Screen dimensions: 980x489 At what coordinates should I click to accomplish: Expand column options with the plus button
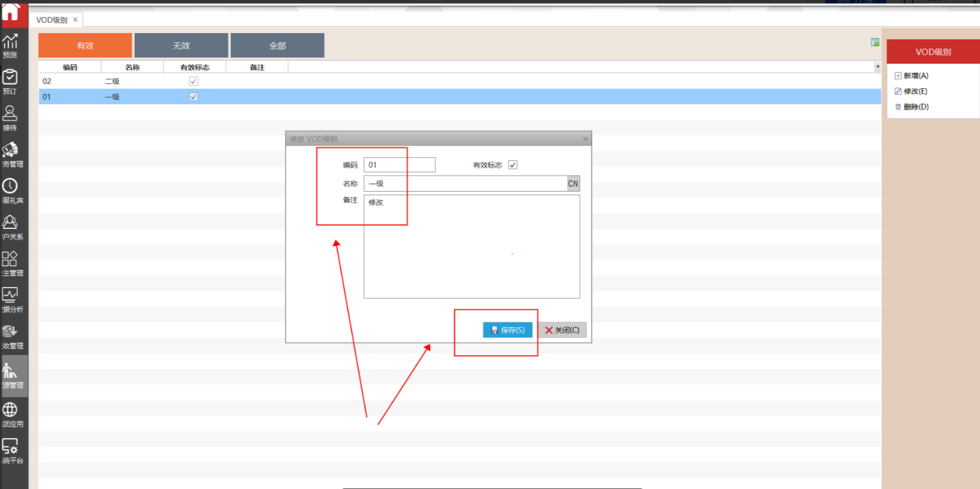click(x=878, y=67)
